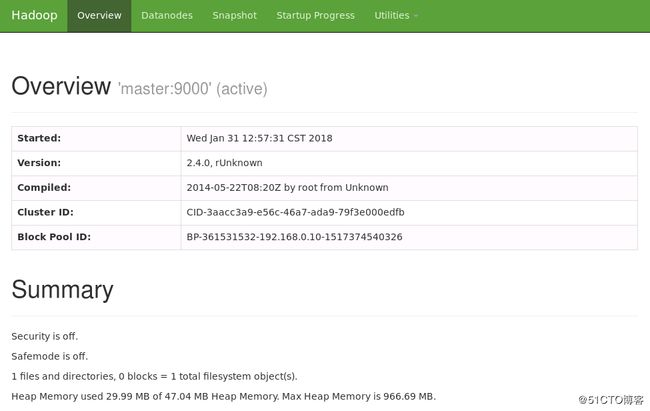Select the Wed Jan 31 12:57:31 CST 2018 value

tap(260, 138)
